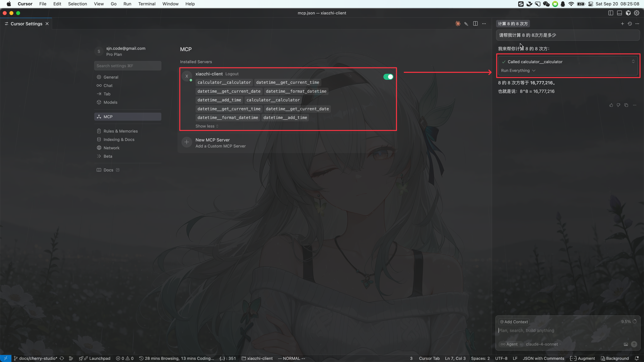Change LF line ending
The image size is (644, 362).
point(515,358)
